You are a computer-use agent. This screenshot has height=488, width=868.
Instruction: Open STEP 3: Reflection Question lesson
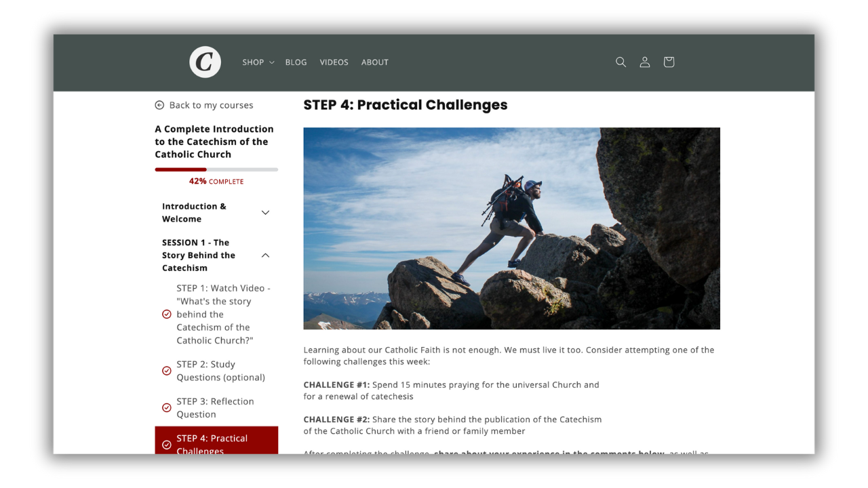click(x=215, y=408)
